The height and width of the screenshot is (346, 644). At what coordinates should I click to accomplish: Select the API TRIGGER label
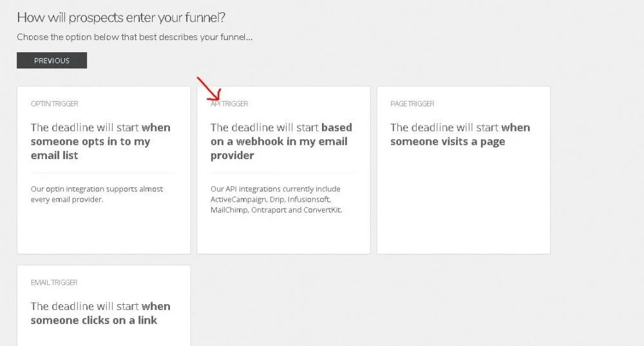point(230,104)
